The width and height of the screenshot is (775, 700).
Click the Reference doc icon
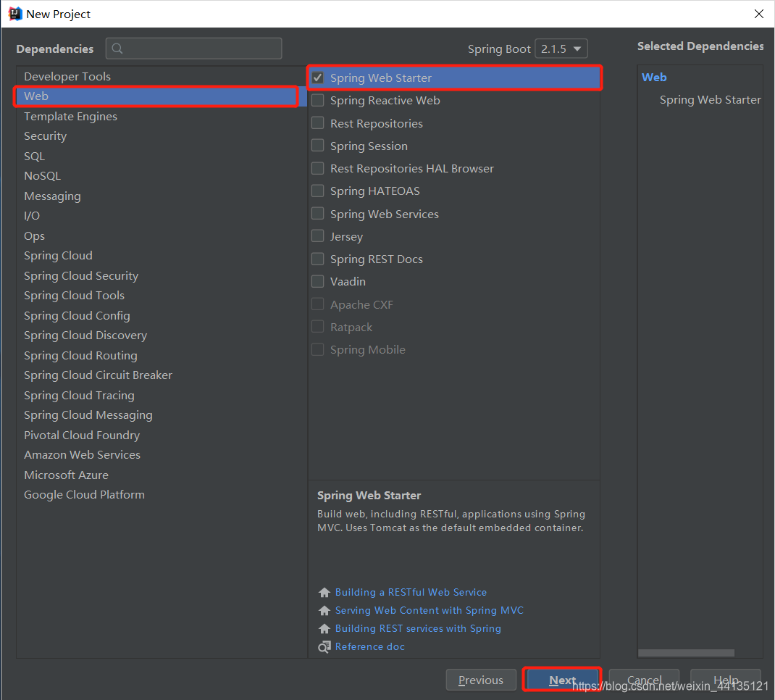tap(324, 646)
